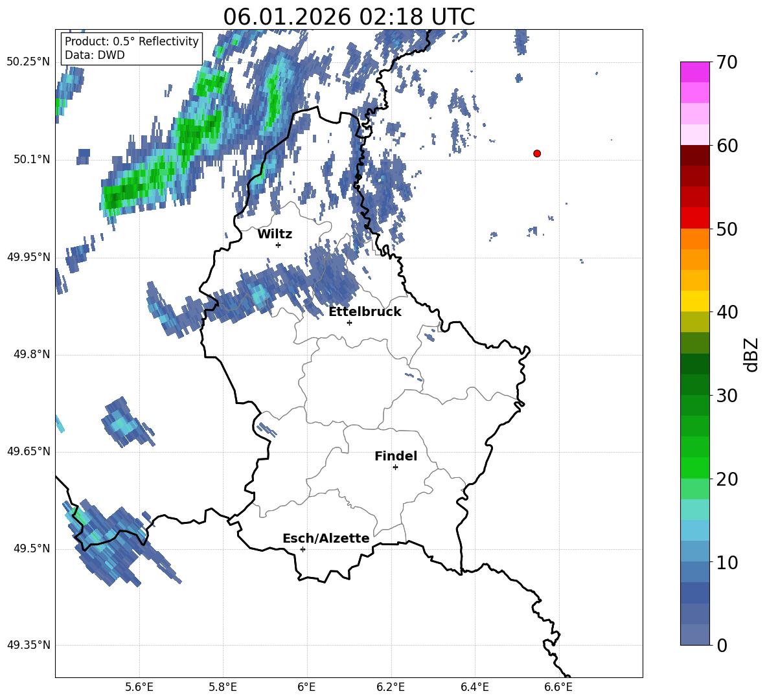This screenshot has height=700, width=767.
Task: Click the colorbar tick value 70
Action: tap(727, 62)
